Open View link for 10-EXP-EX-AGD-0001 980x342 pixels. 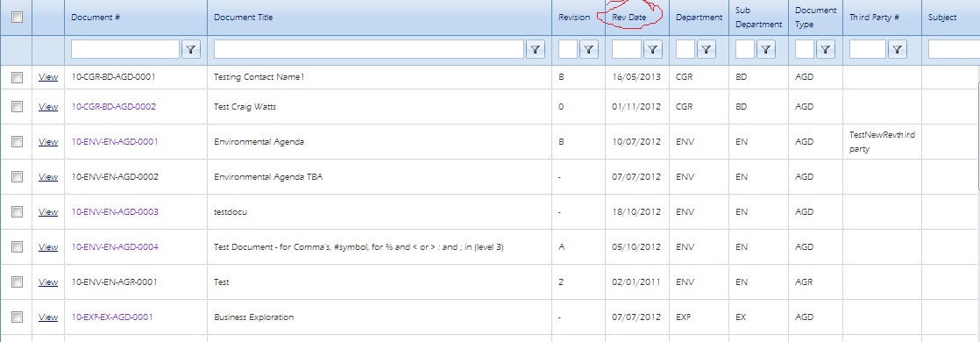(x=48, y=317)
